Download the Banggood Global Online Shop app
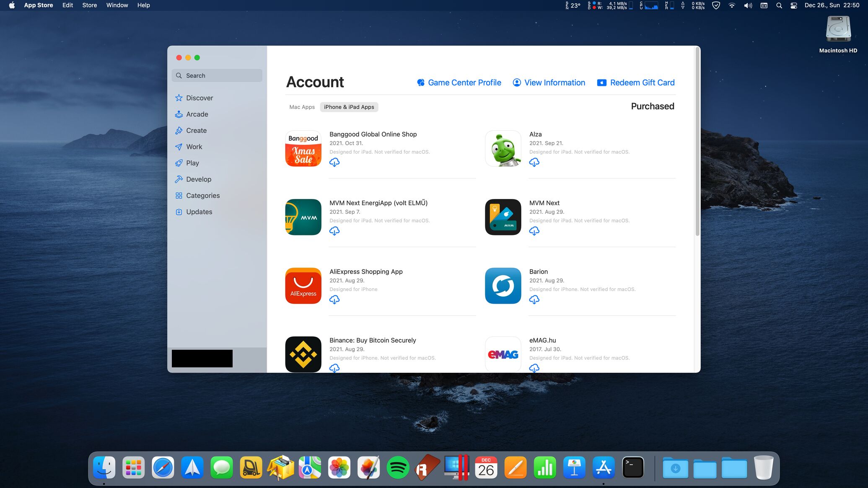The image size is (868, 488). tap(334, 163)
